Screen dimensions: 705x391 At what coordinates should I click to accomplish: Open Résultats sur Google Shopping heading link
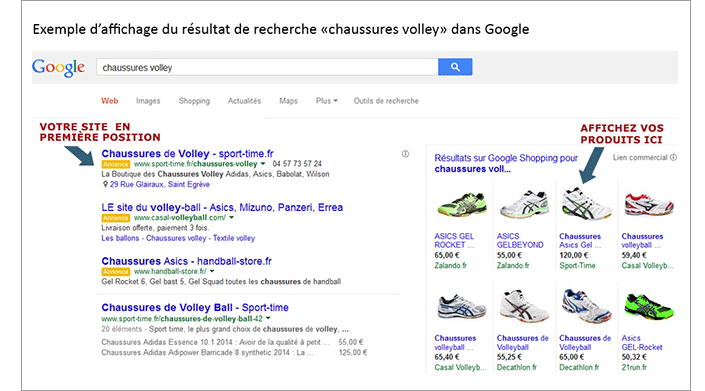(x=506, y=164)
